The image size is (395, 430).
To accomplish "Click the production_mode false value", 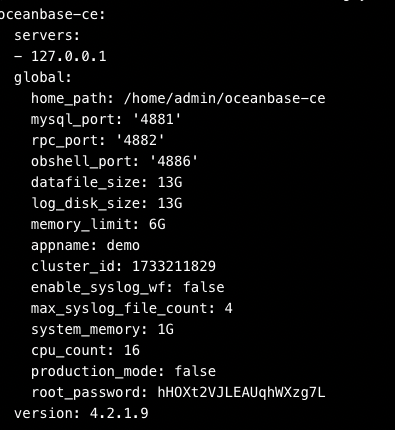I will click(x=195, y=371).
